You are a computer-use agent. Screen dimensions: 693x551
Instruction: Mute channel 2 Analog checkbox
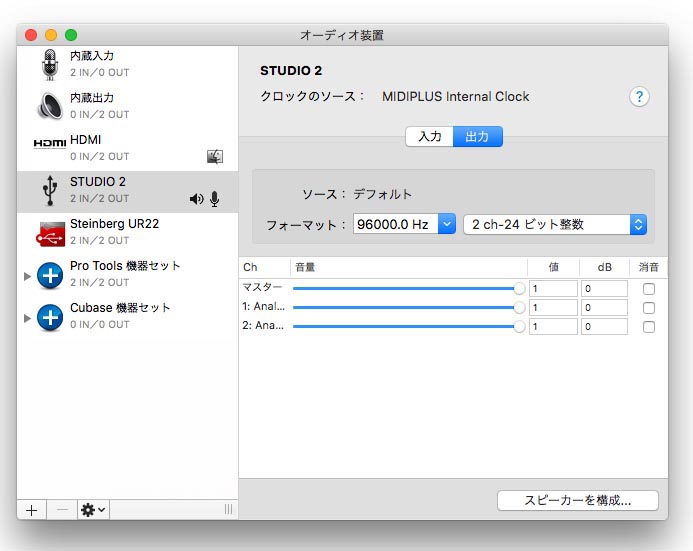649,327
